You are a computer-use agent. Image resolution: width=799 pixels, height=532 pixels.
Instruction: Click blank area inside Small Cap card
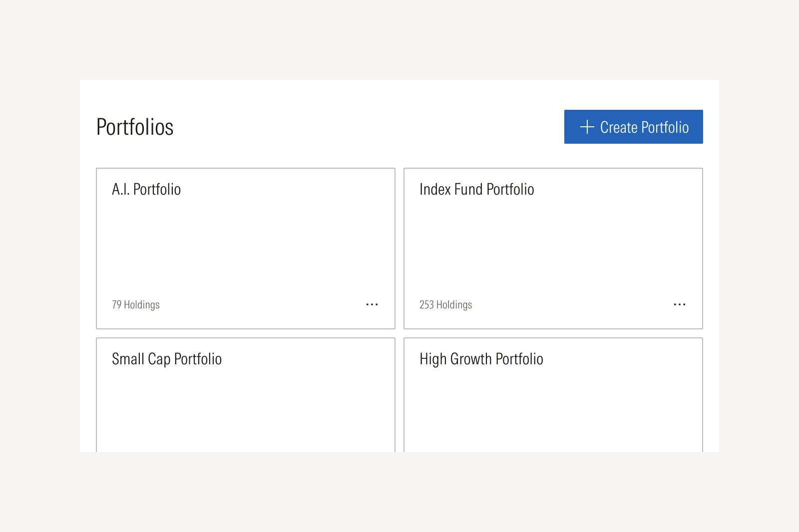(x=245, y=409)
